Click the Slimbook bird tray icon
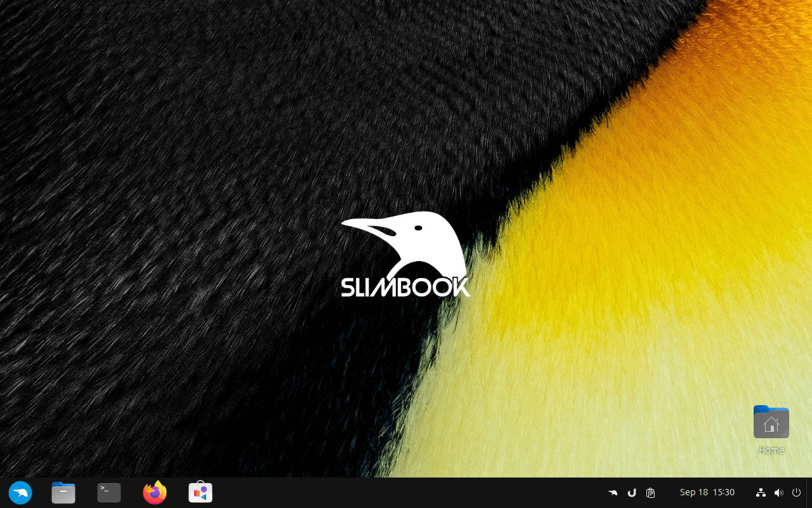Viewport: 812px width, 508px height. (x=613, y=493)
